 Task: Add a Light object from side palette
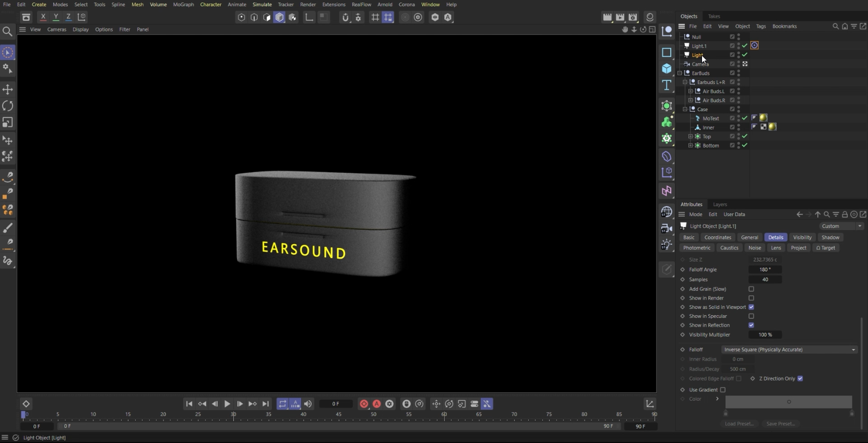point(667,245)
